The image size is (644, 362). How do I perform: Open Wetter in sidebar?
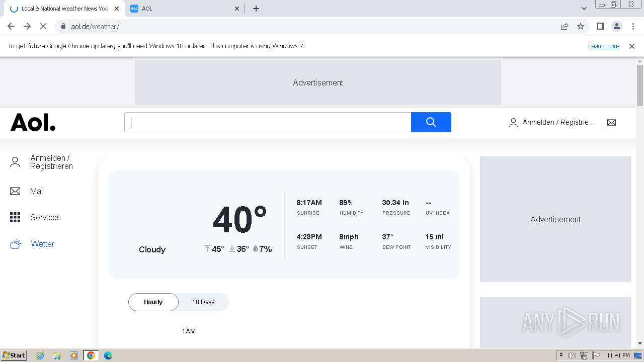42,244
